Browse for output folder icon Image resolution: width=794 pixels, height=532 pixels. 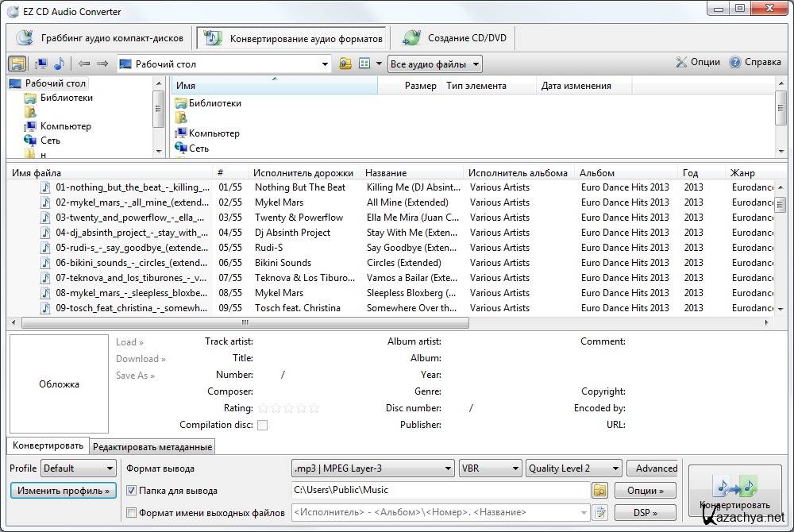pyautogui.click(x=599, y=491)
